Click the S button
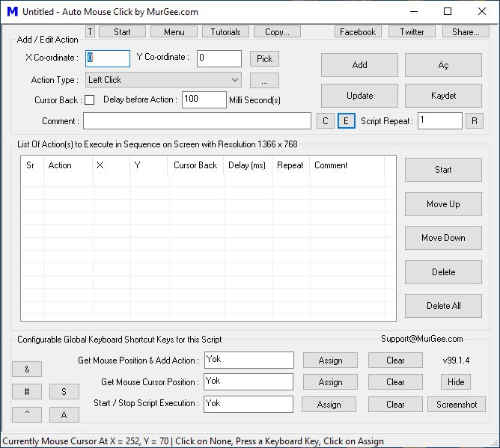Viewport: 500px width, 448px height. tap(64, 391)
